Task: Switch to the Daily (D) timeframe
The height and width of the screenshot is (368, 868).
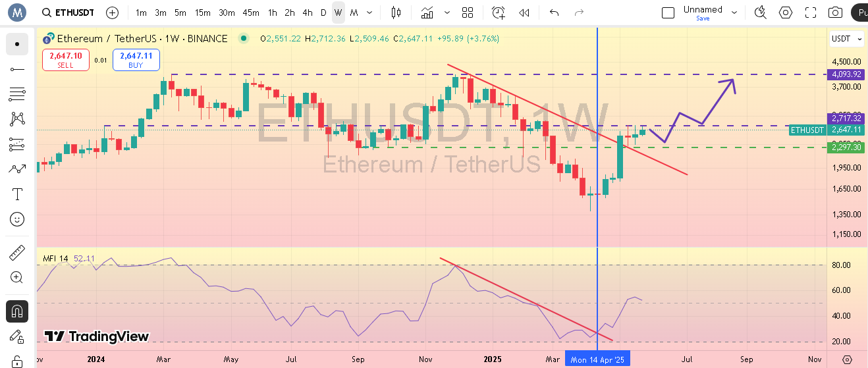Action: [323, 13]
